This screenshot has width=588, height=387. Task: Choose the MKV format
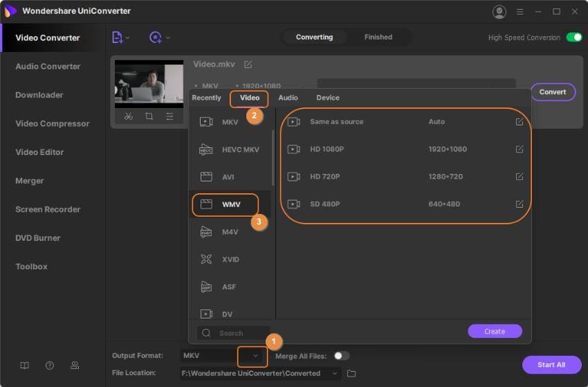tap(230, 122)
